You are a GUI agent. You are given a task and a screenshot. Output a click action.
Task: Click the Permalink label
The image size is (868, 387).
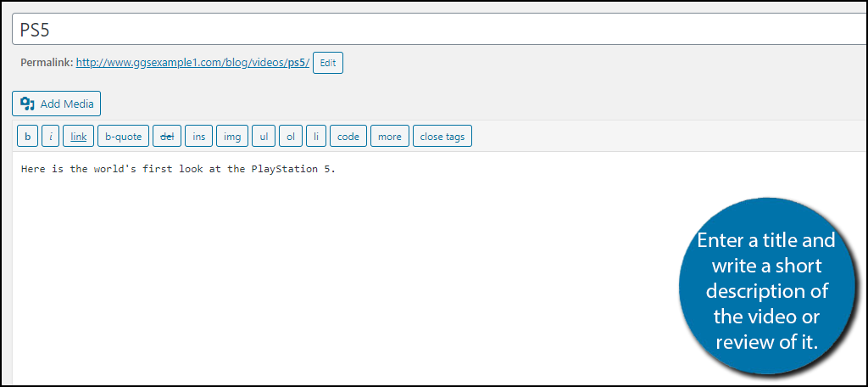click(x=47, y=63)
